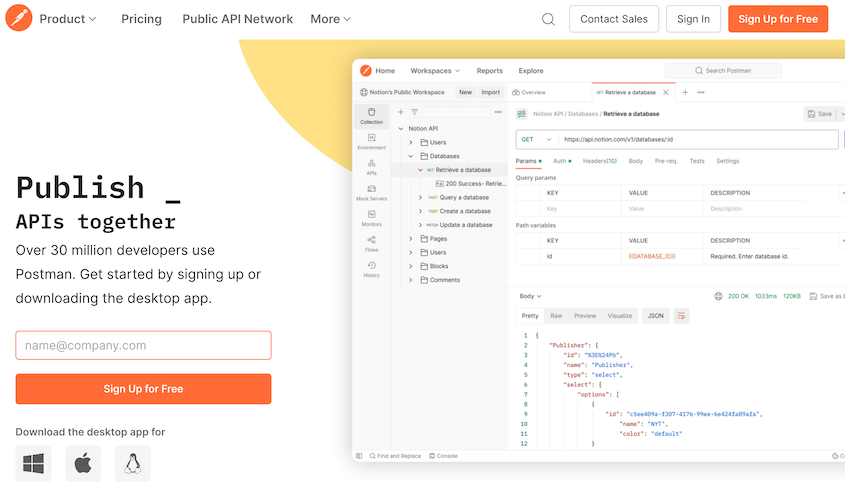
Task: Click the documentation icon before Notion API breadcrumb
Action: coord(522,114)
